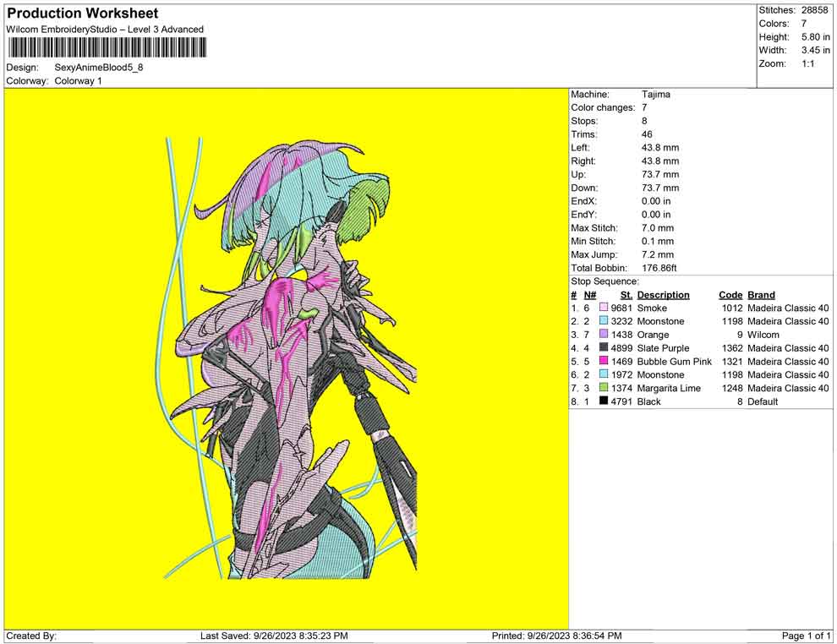This screenshot has height=644, width=837.
Task: Click the "Smoke" description text
Action: [652, 308]
